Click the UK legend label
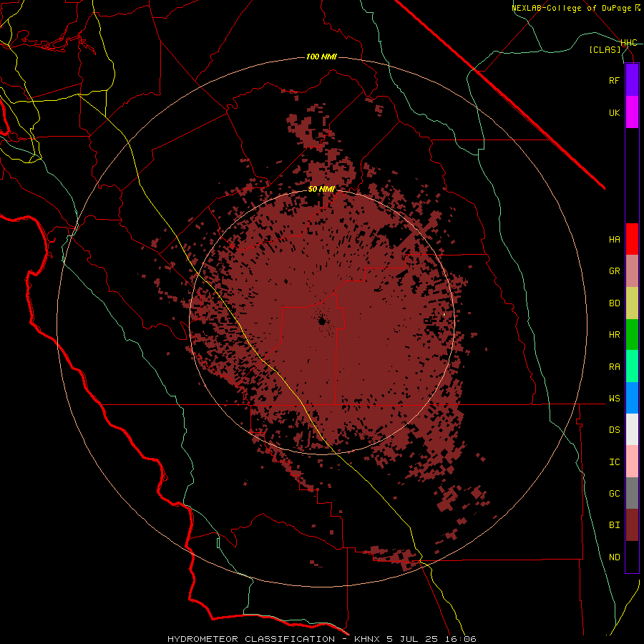This screenshot has height=644, width=644. pyautogui.click(x=614, y=112)
